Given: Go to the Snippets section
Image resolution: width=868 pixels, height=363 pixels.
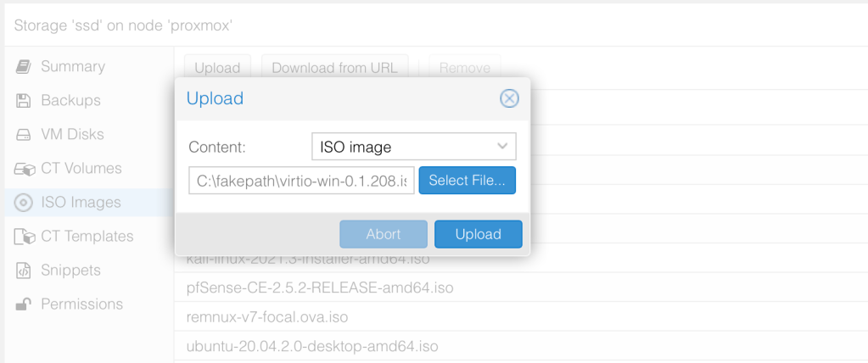Looking at the screenshot, I should pyautogui.click(x=70, y=271).
